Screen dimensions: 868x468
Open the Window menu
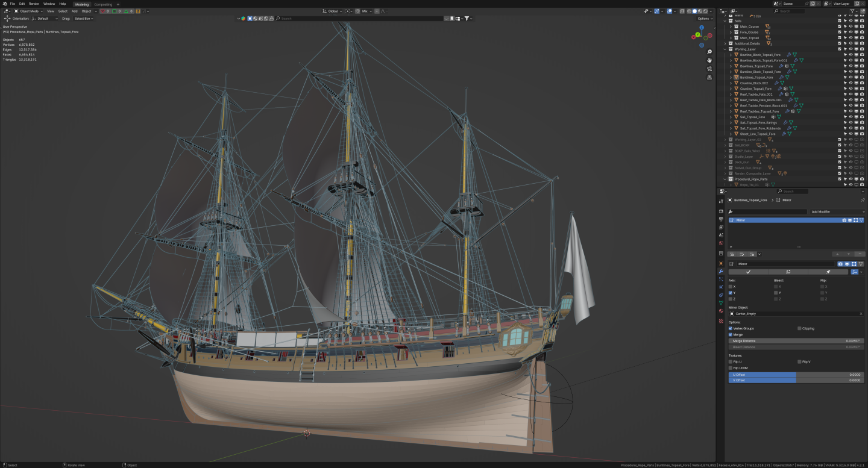coord(49,4)
